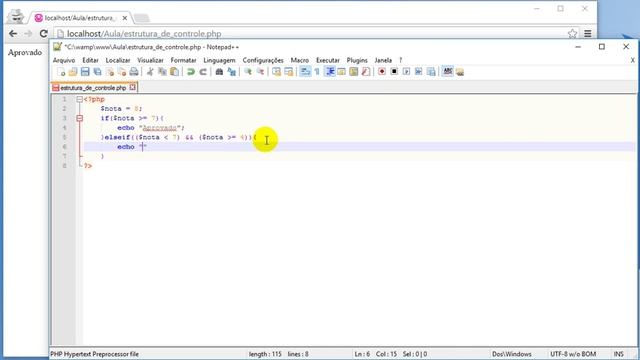Open the Localizar menu
The height and width of the screenshot is (360, 640).
(118, 60)
